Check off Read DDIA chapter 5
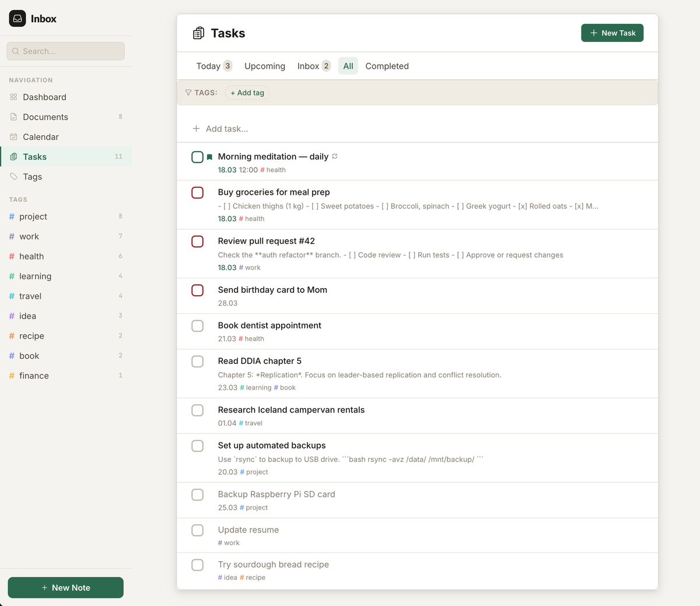Screen dimensions: 700x606 point(198,362)
